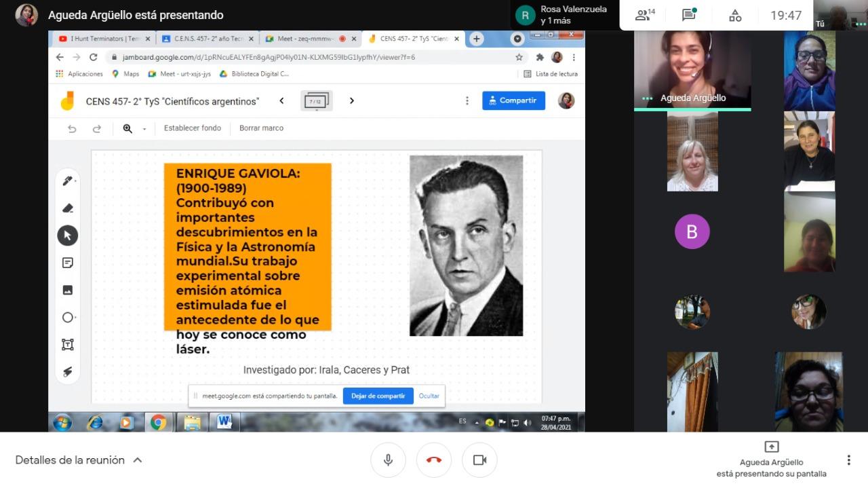Click Dejar de compartir button
This screenshot has width=868, height=488.
[378, 396]
